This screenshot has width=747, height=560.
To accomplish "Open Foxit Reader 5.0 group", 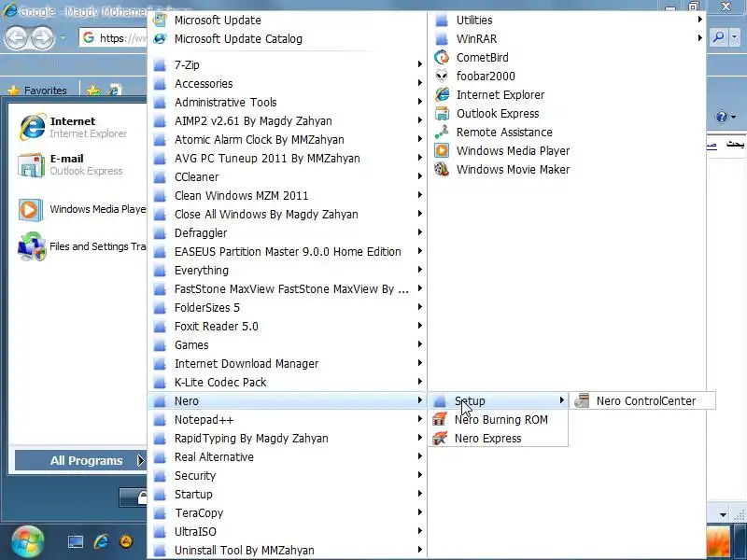I will 288,326.
